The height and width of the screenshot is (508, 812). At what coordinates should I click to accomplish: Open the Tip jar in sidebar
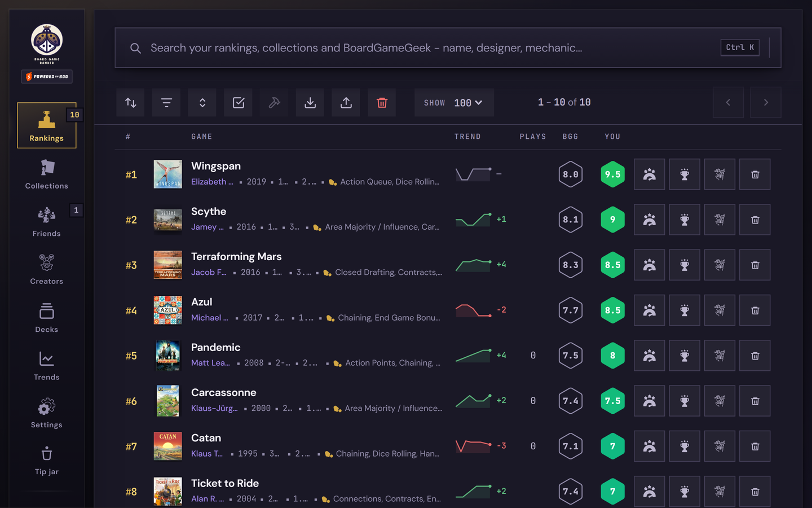click(47, 461)
